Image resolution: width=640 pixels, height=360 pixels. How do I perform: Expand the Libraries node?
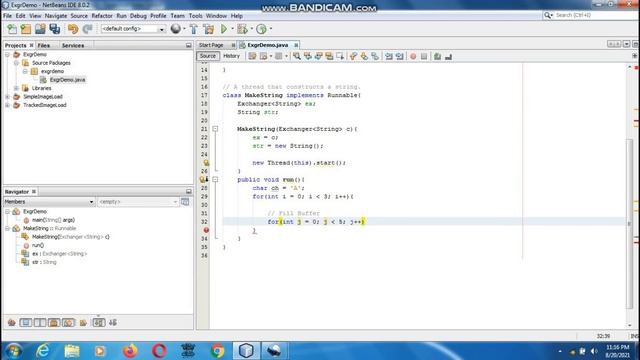tap(16, 88)
